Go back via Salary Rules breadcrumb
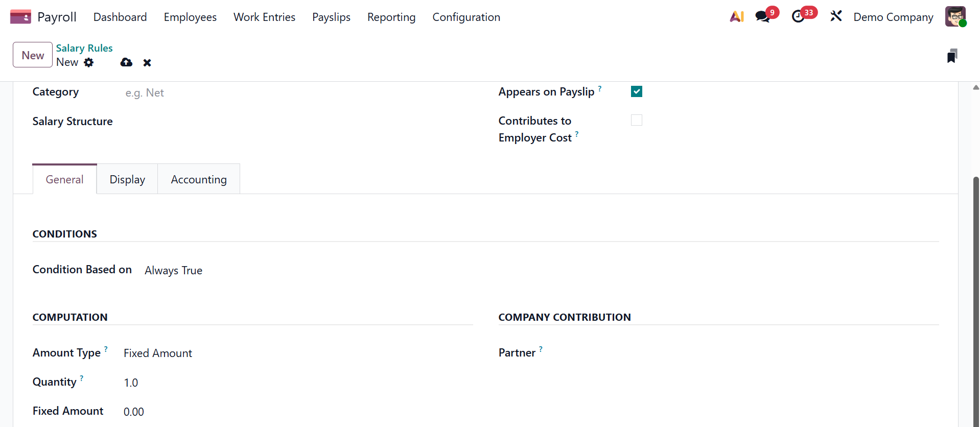 point(84,48)
